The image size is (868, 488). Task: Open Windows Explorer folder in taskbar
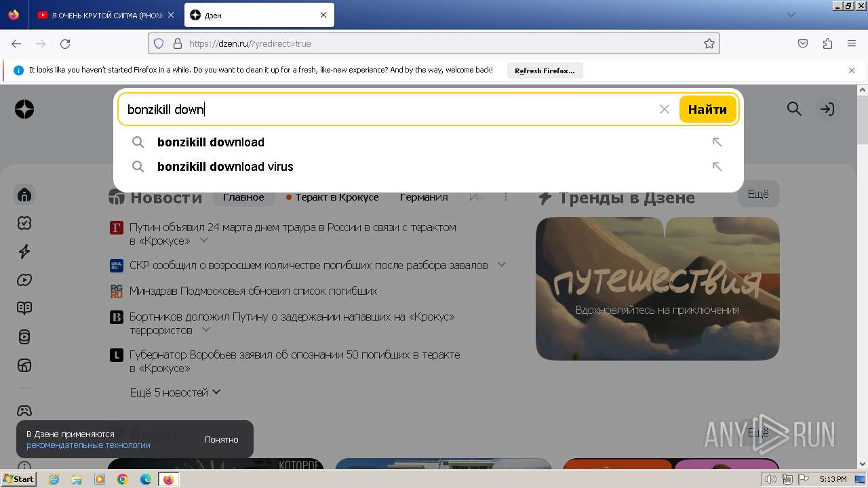click(x=77, y=479)
